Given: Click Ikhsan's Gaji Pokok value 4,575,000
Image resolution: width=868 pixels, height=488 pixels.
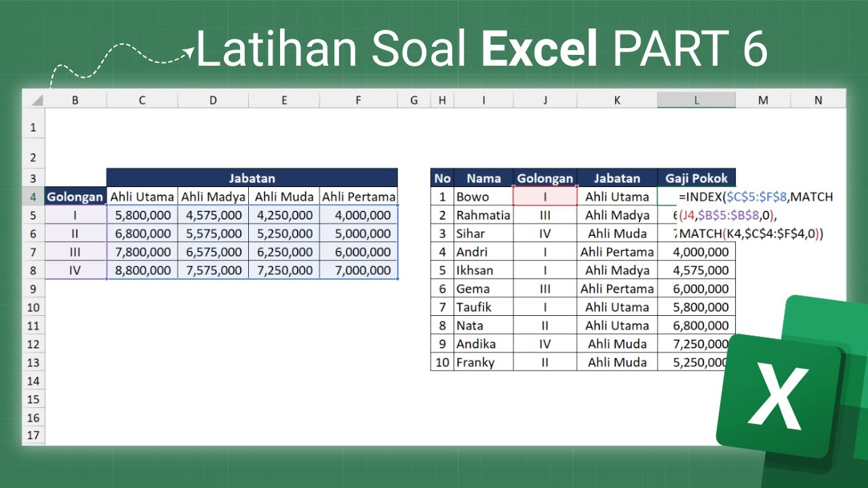Looking at the screenshot, I should tap(696, 270).
